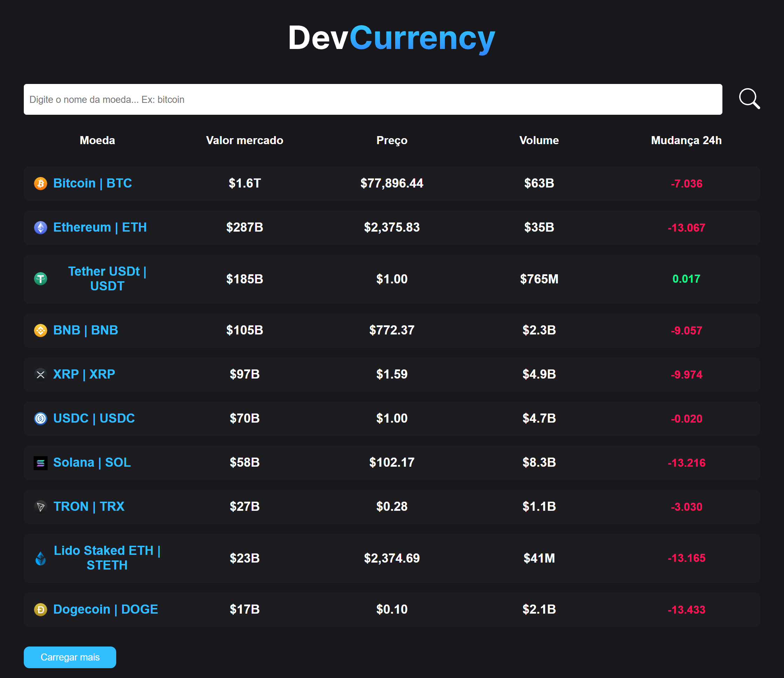The height and width of the screenshot is (678, 784).
Task: Click the TRON coin icon
Action: tap(41, 507)
